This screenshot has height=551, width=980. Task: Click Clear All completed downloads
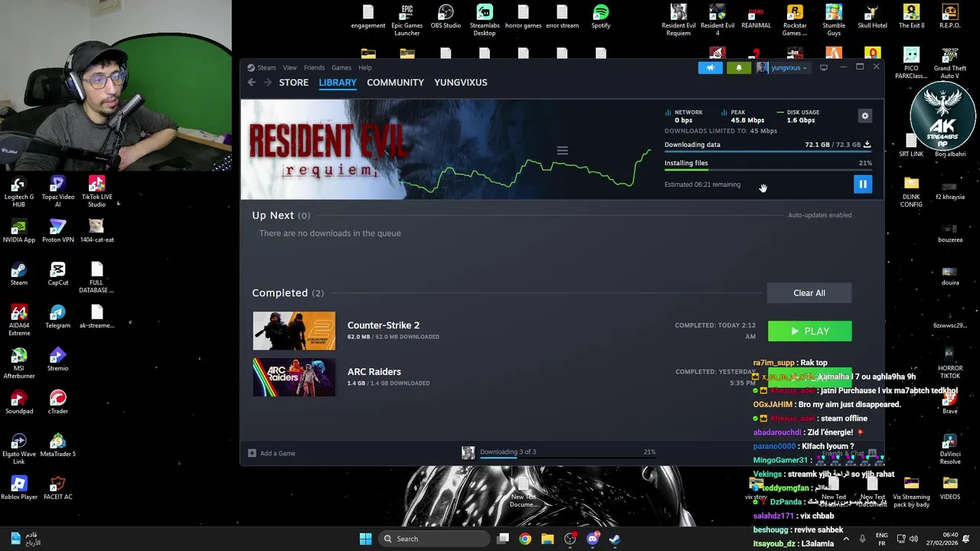pyautogui.click(x=809, y=293)
